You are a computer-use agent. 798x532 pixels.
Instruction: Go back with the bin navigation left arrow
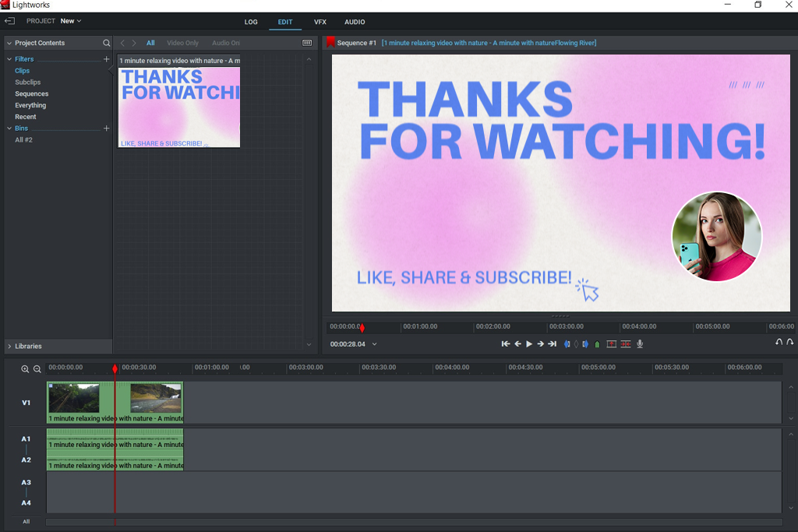coord(122,44)
